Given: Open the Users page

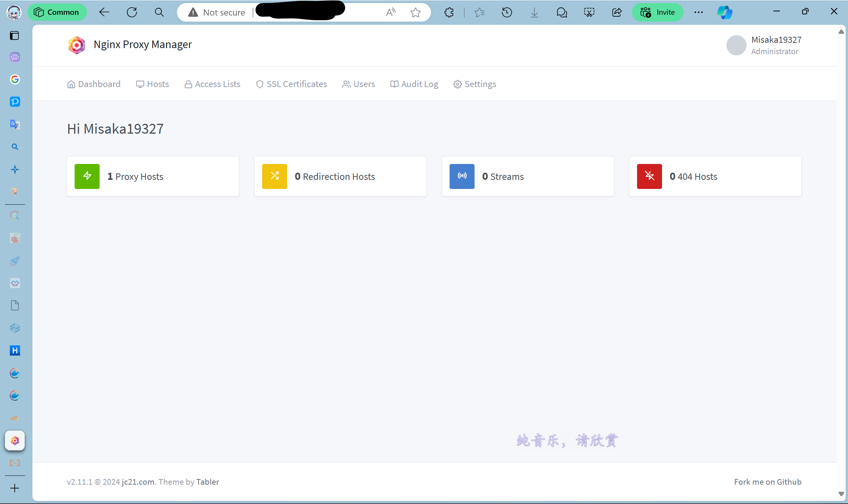Looking at the screenshot, I should (358, 84).
